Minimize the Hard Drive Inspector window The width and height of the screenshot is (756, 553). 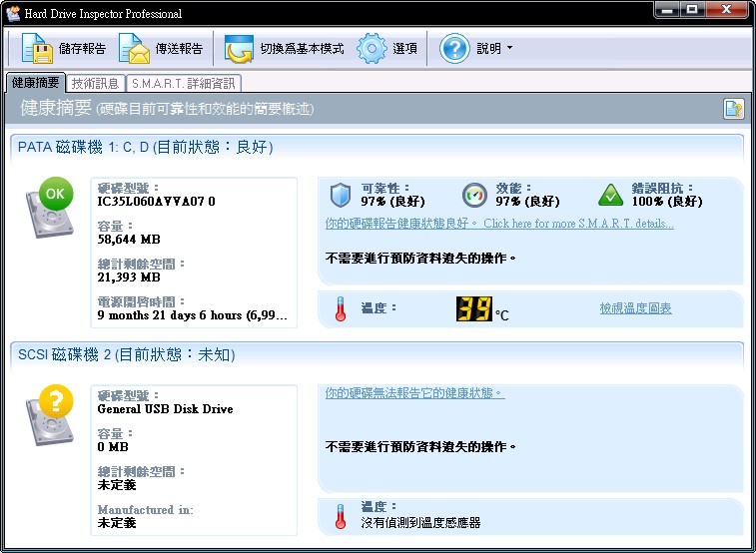point(667,10)
